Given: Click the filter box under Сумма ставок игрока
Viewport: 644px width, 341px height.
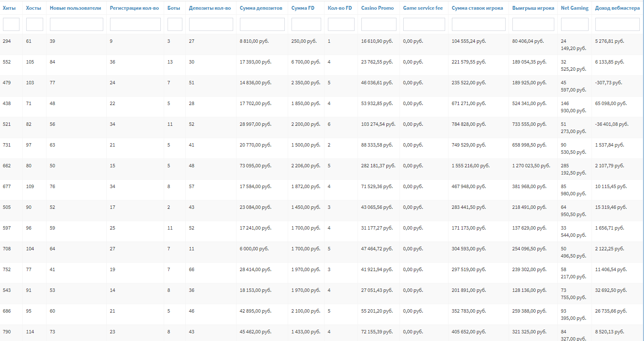Looking at the screenshot, I should 478,25.
